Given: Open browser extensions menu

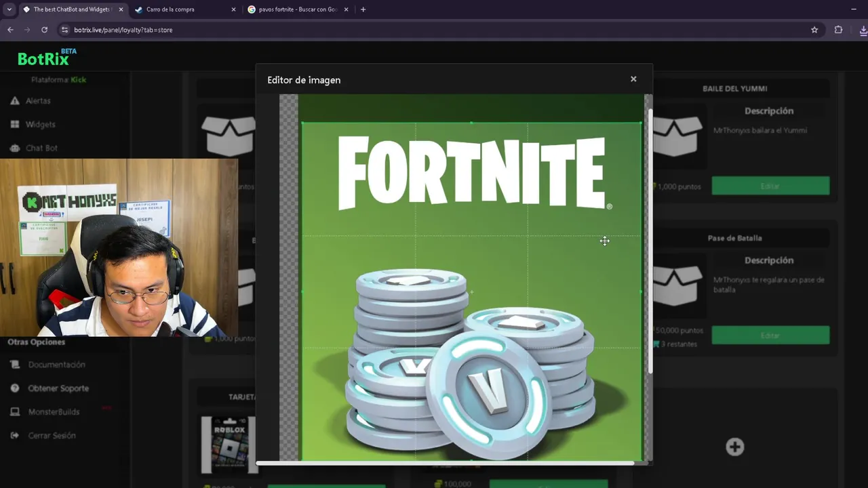Looking at the screenshot, I should coord(838,30).
